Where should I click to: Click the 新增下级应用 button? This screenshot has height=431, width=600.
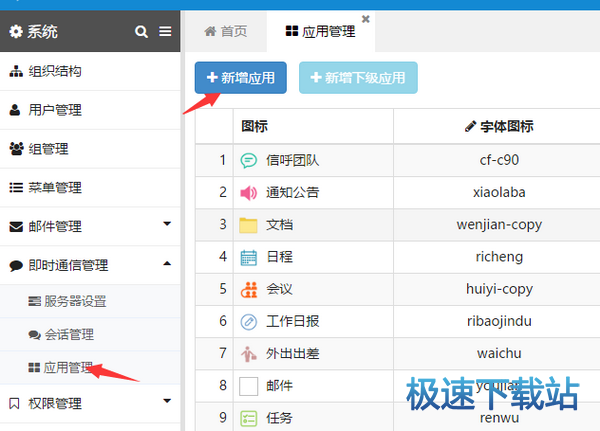pos(358,78)
